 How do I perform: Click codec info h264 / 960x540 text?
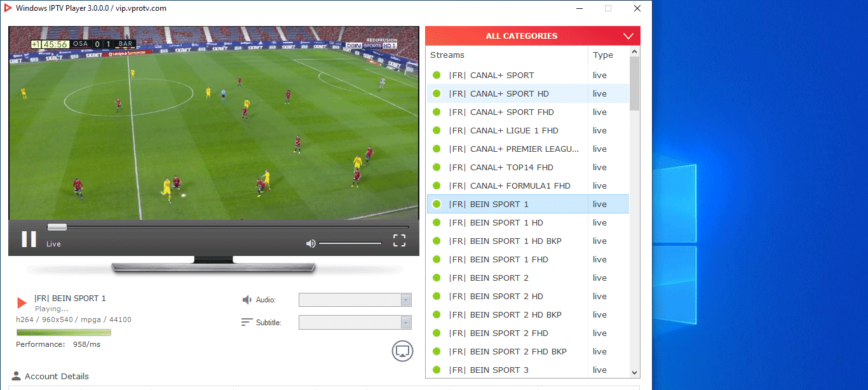tap(74, 319)
